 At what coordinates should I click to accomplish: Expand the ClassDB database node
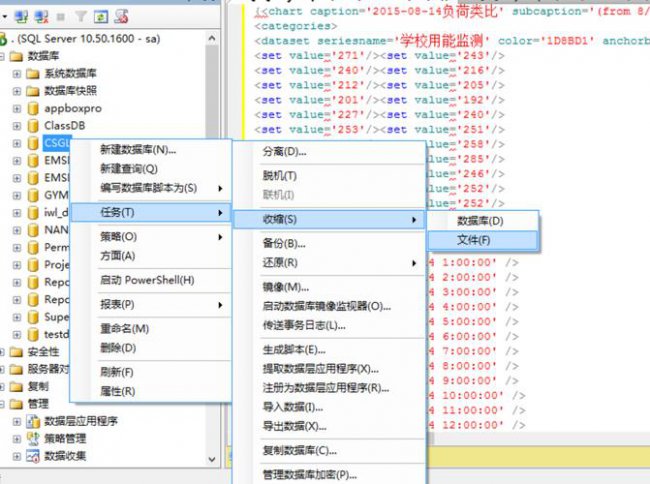[17, 126]
